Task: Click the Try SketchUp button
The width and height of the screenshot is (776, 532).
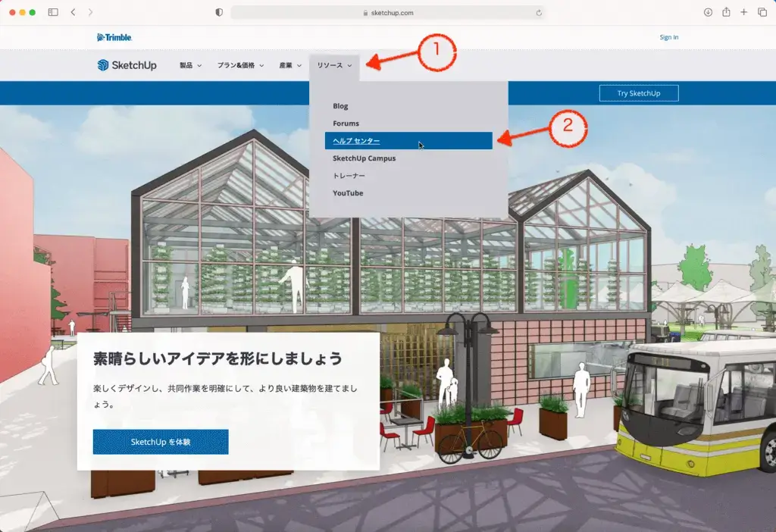Action: click(x=638, y=93)
